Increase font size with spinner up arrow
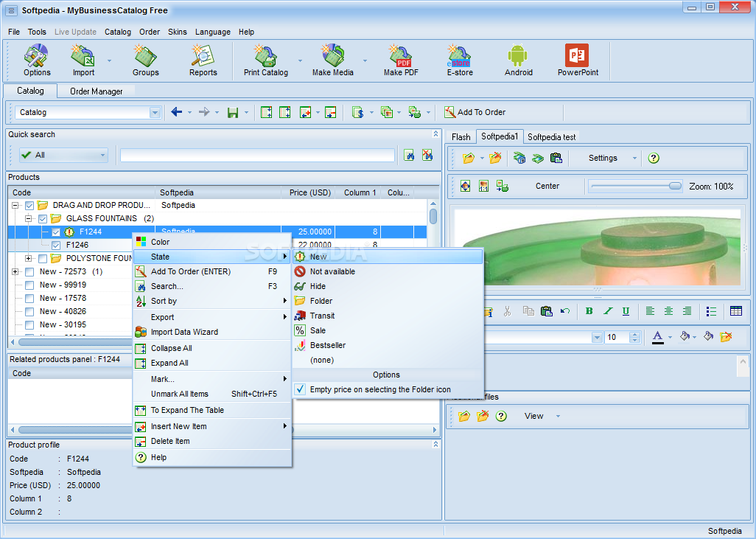The width and height of the screenshot is (756, 539). (635, 334)
